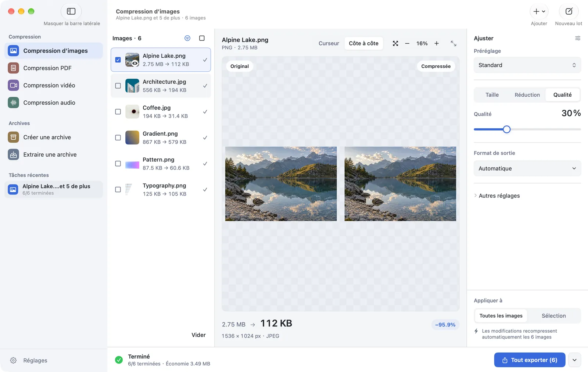588x372 pixels.
Task: Open Format de sortie Automatique dropdown
Action: pos(527,168)
